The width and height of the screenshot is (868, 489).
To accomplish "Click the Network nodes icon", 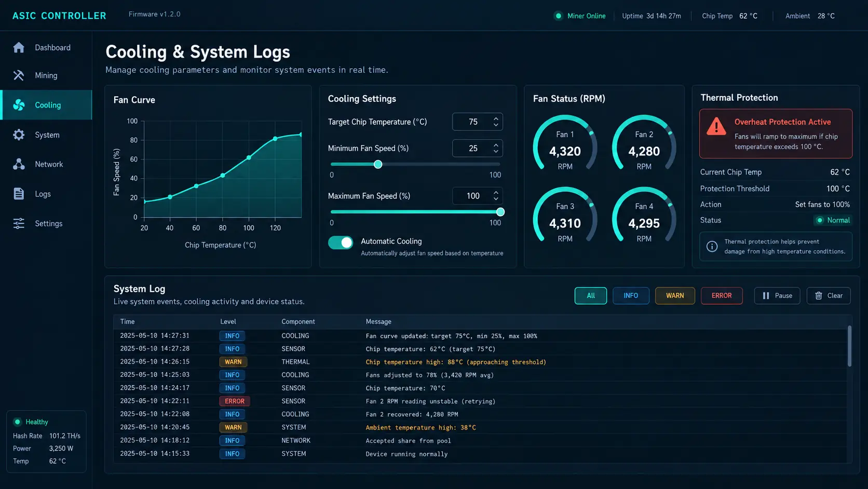I will (19, 164).
